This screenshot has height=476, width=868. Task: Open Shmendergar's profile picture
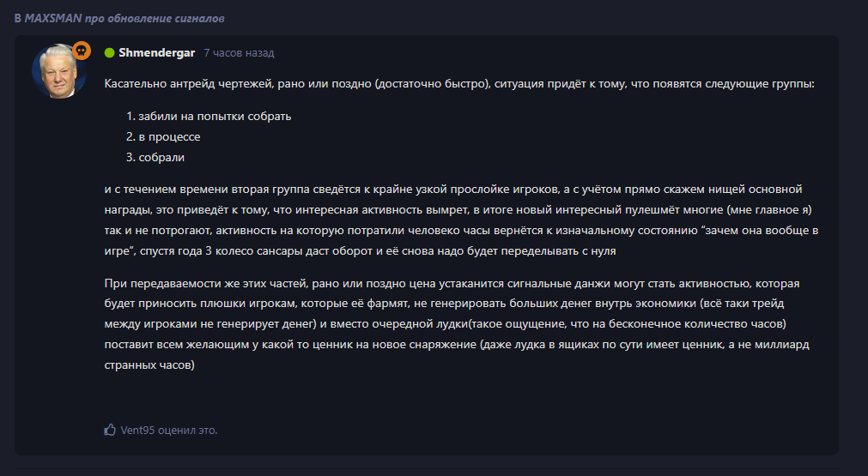click(x=59, y=71)
